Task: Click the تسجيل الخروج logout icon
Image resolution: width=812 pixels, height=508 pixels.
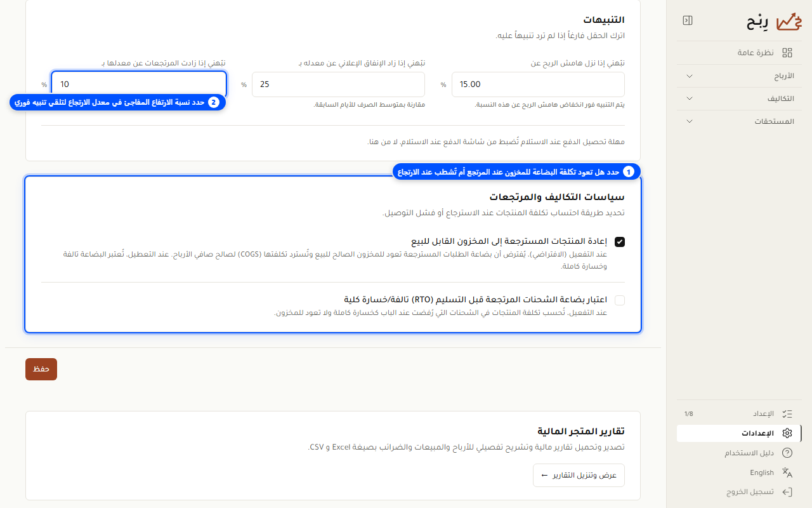Action: coord(787,492)
